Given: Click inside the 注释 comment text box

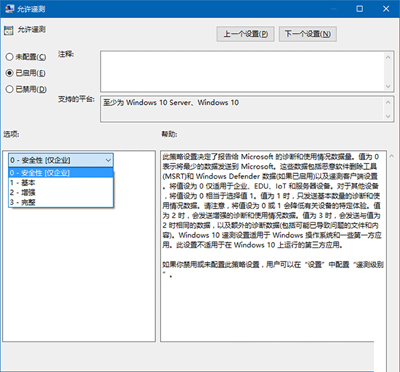Looking at the screenshot, I should [x=247, y=71].
